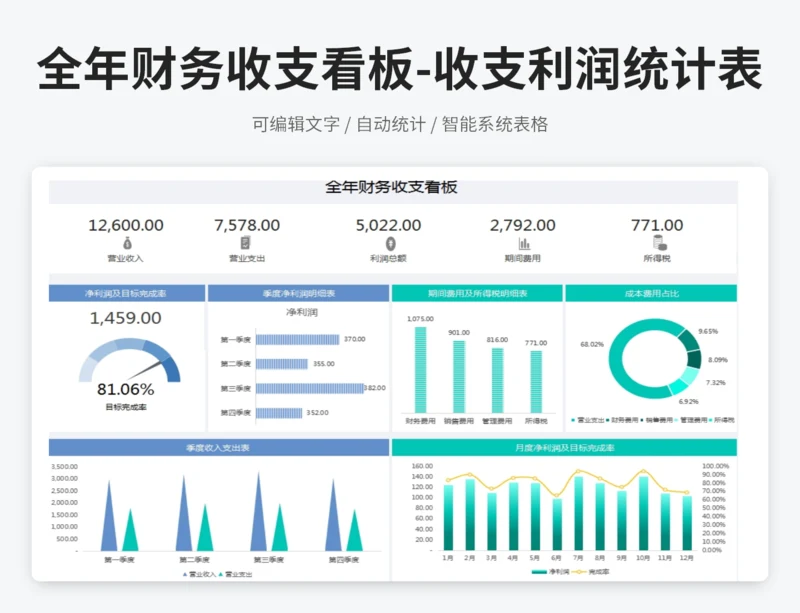This screenshot has height=613, width=800.
Task: Select the 月度净利润及目标完成率 panel header
Action: point(564,448)
